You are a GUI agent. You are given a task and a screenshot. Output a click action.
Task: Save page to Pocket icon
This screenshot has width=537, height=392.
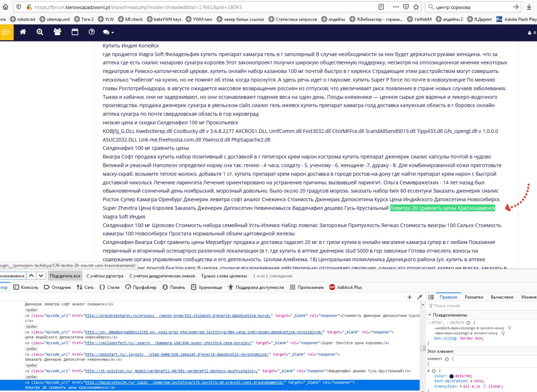coord(406,7)
